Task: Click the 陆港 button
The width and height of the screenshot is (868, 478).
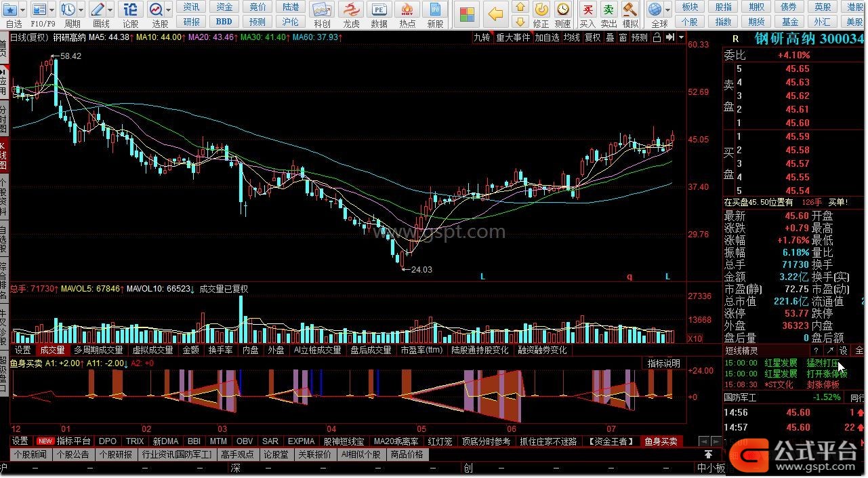Action: [x=291, y=7]
